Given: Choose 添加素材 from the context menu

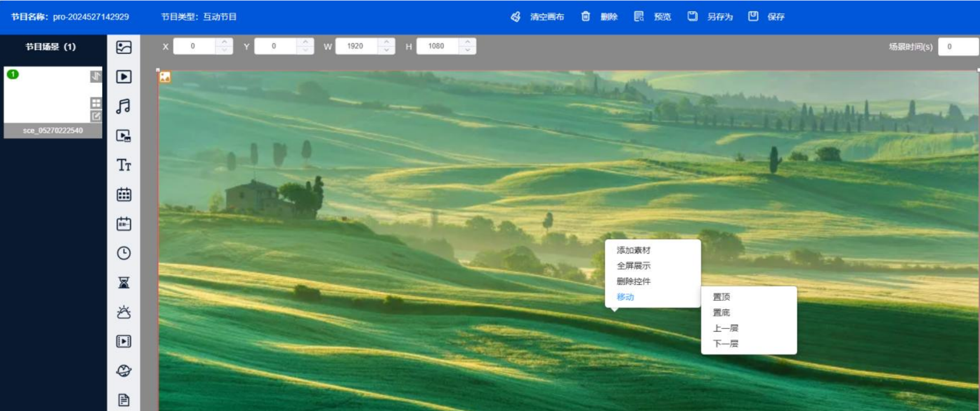Looking at the screenshot, I should (x=633, y=250).
